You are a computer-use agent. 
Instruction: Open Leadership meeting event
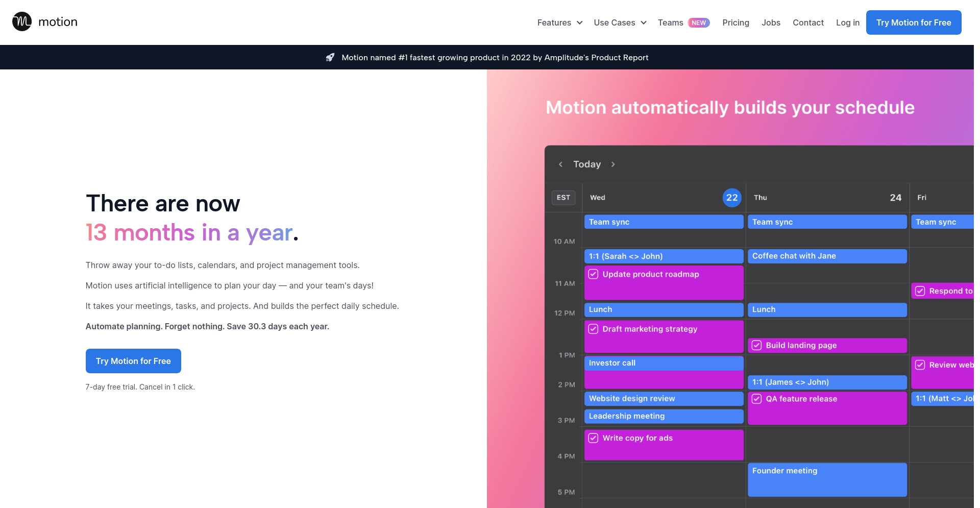point(664,416)
